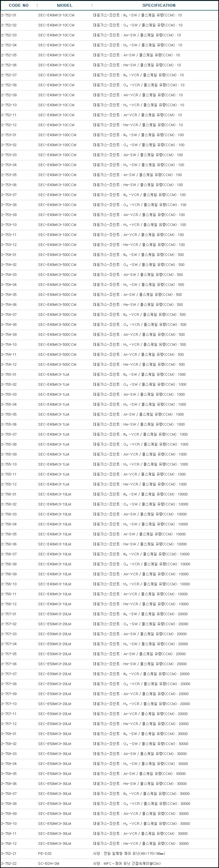Viewport: 219px width, 868px height.
Task: Click model SEC-E50MK3-20LM for code 2-757-06
Action: (54, 664)
